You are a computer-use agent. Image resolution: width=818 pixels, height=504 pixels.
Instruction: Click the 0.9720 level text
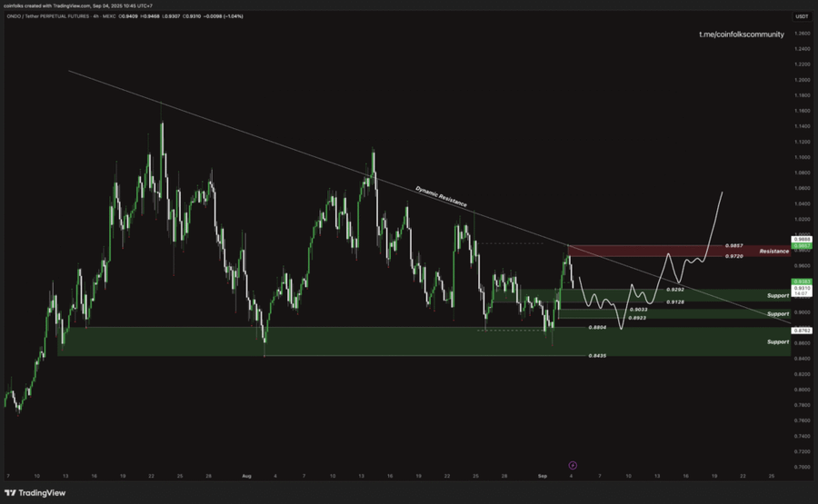click(734, 256)
